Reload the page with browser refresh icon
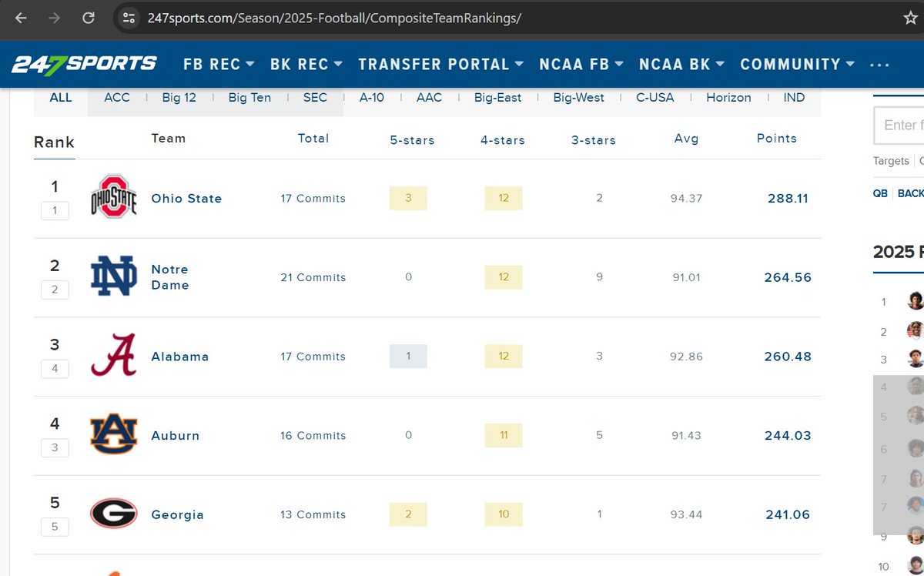The width and height of the screenshot is (924, 576). [89, 18]
